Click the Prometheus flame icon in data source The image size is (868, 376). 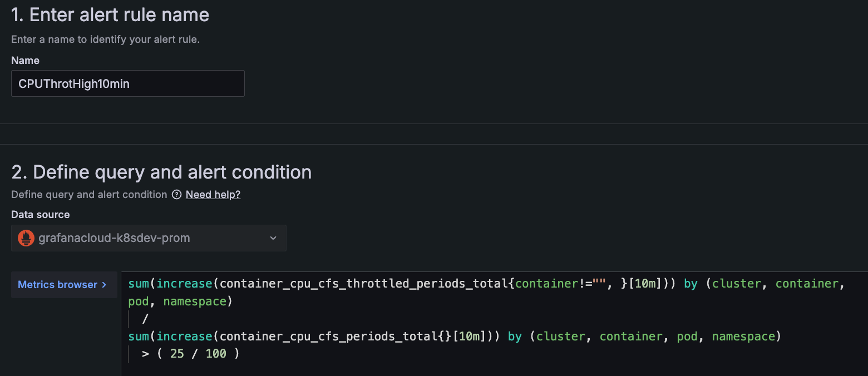click(26, 238)
